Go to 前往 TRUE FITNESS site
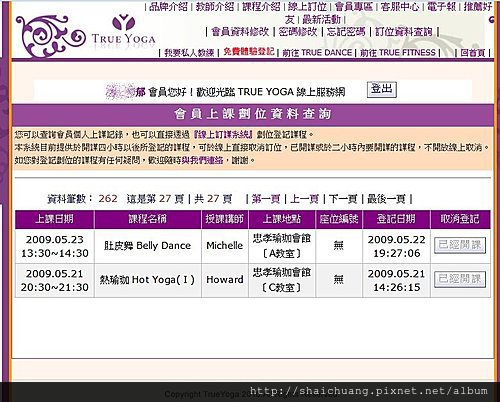Image resolution: width=500 pixels, height=402 pixels. tap(398, 53)
